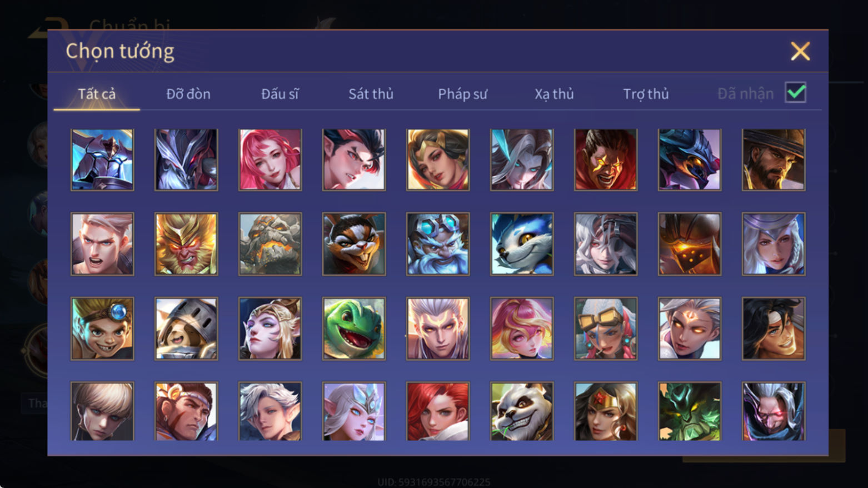Select the raccoon-like furry hero portrait
Screen dimensions: 868x488
tap(354, 244)
